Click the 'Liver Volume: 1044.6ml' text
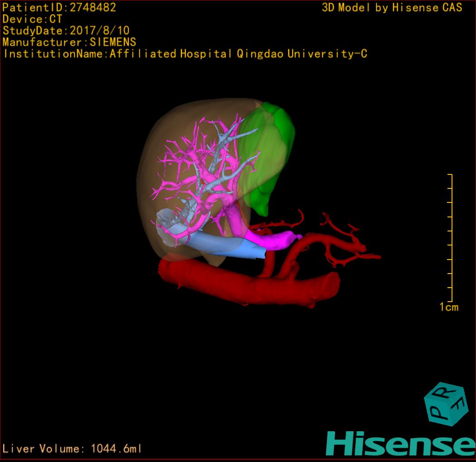This screenshot has width=476, height=462. coord(71,448)
